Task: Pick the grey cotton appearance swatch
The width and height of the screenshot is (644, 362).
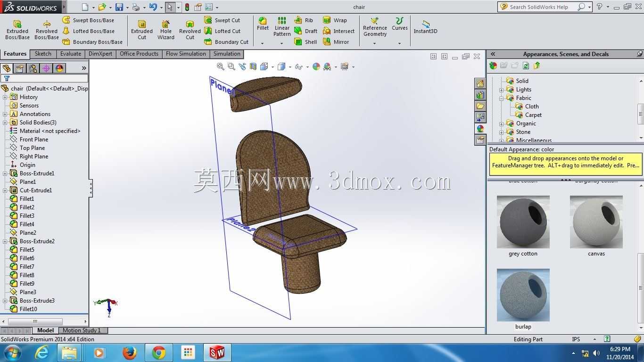Action: pos(523,222)
